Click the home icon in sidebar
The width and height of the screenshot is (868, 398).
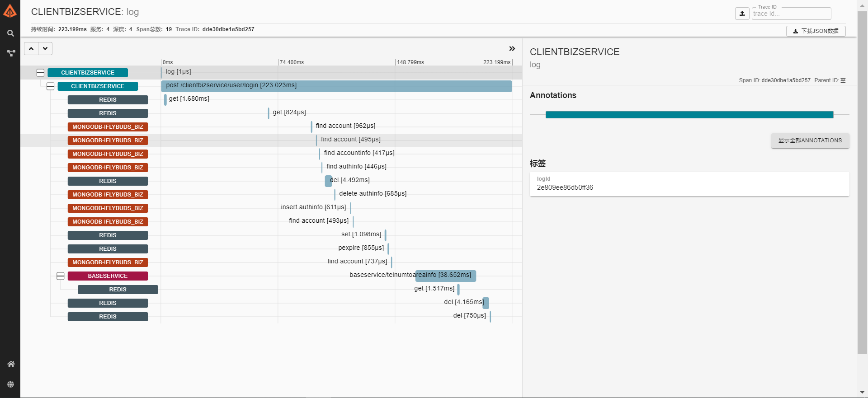tap(11, 364)
